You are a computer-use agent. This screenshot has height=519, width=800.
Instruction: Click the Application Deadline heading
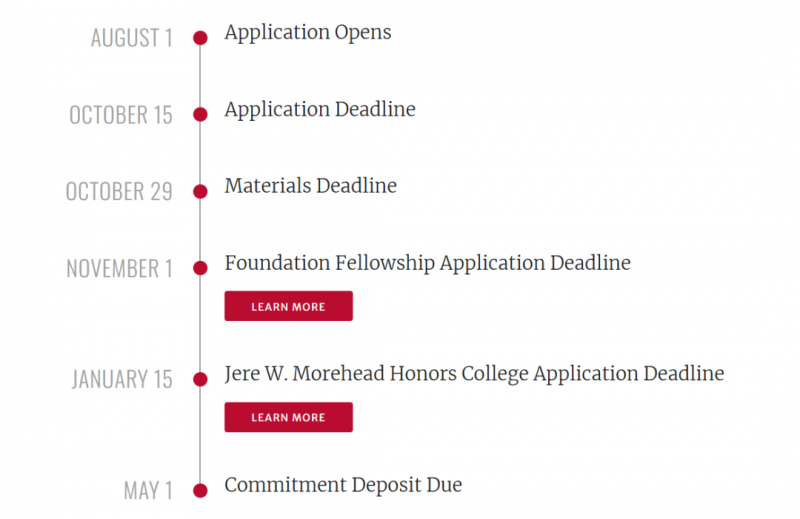coord(320,110)
